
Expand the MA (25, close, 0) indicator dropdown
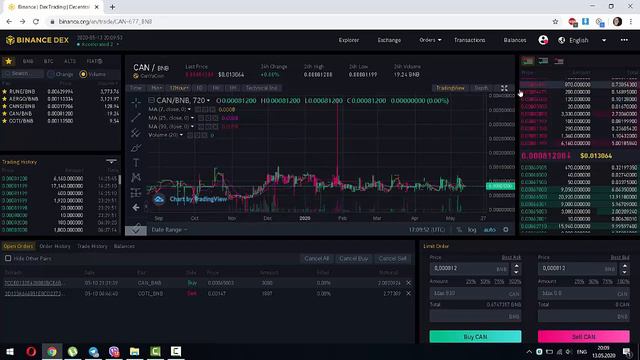tap(192, 118)
